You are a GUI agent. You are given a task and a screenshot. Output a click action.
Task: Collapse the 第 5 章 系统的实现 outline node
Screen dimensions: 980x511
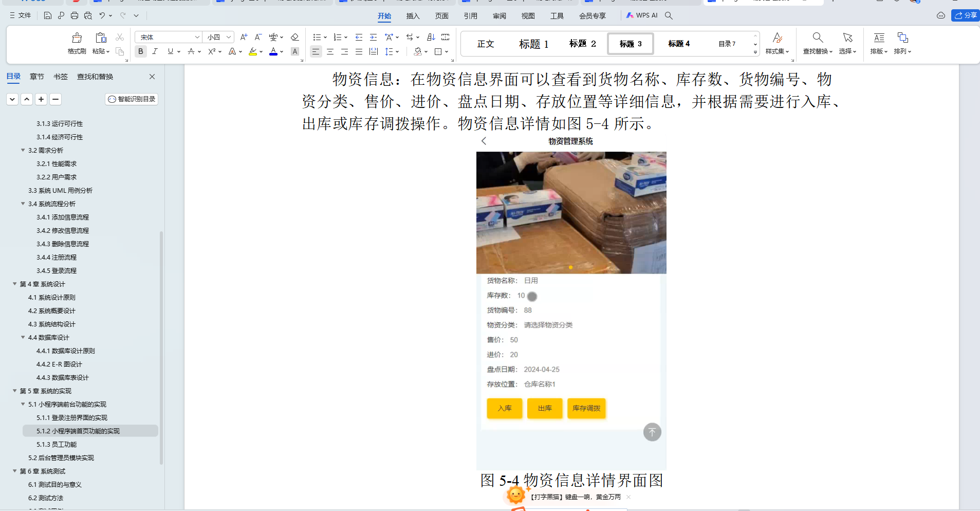pos(14,391)
